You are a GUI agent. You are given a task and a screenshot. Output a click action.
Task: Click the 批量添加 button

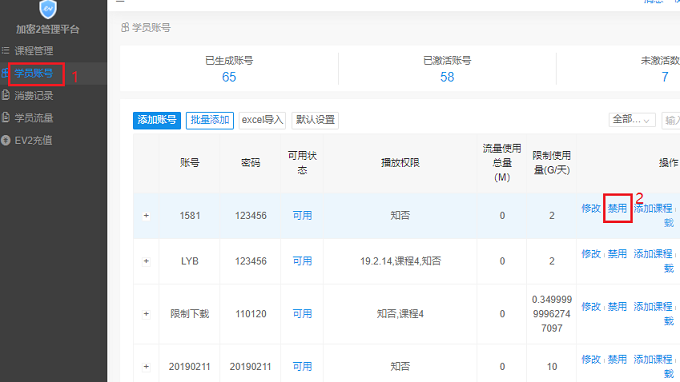click(x=210, y=120)
